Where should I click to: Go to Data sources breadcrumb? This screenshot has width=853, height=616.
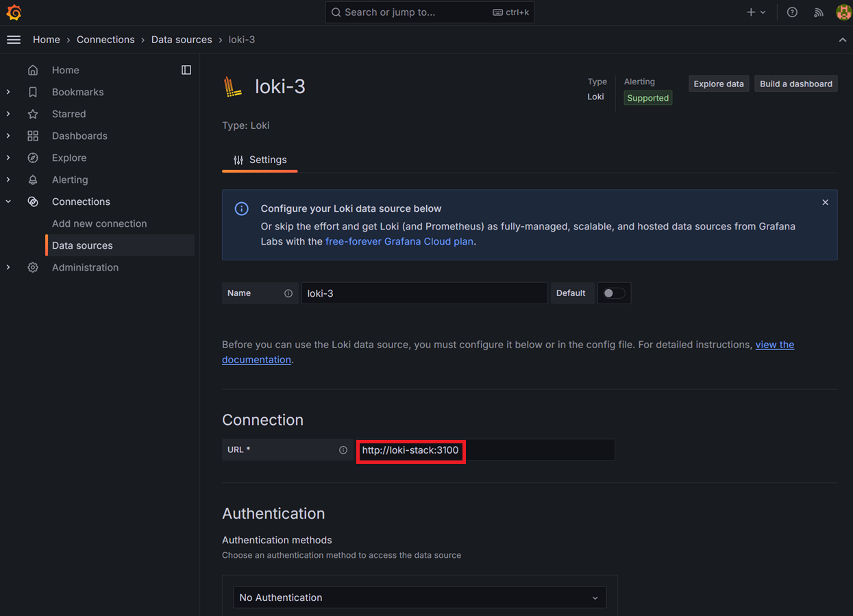pos(182,40)
